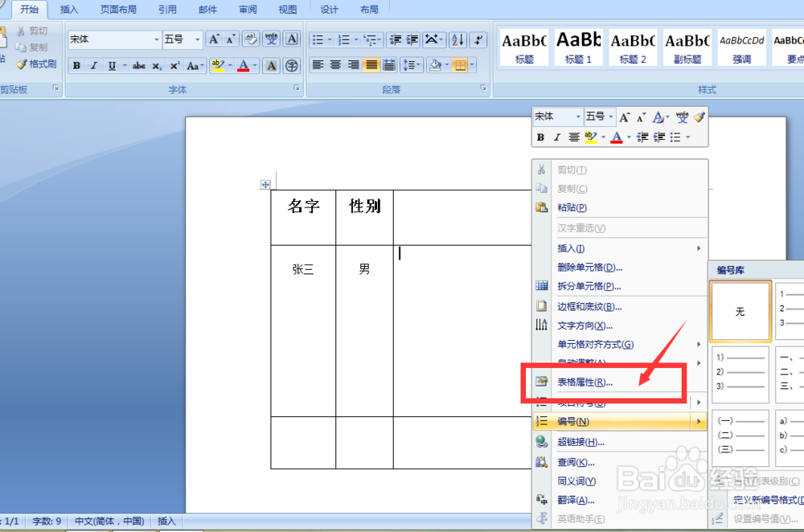
Task: Click Format Painter in mini toolbar
Action: (699, 117)
